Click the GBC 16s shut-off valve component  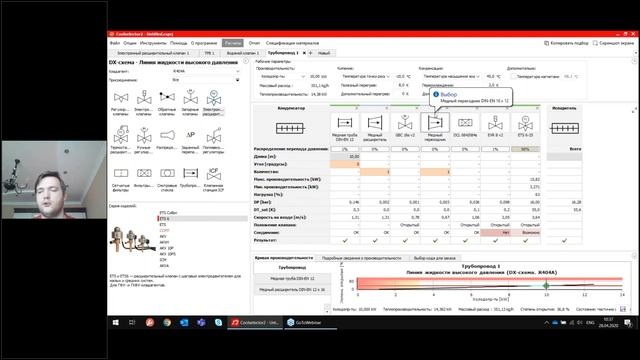405,123
